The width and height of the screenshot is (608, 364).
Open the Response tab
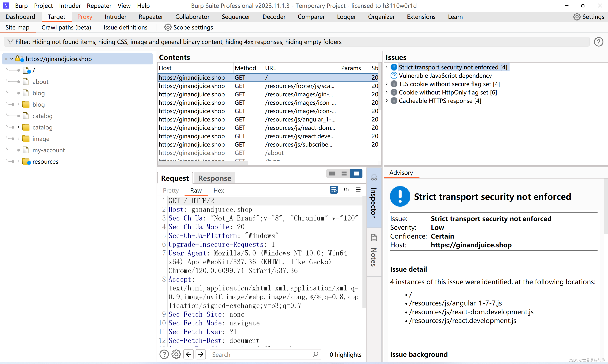click(x=215, y=178)
